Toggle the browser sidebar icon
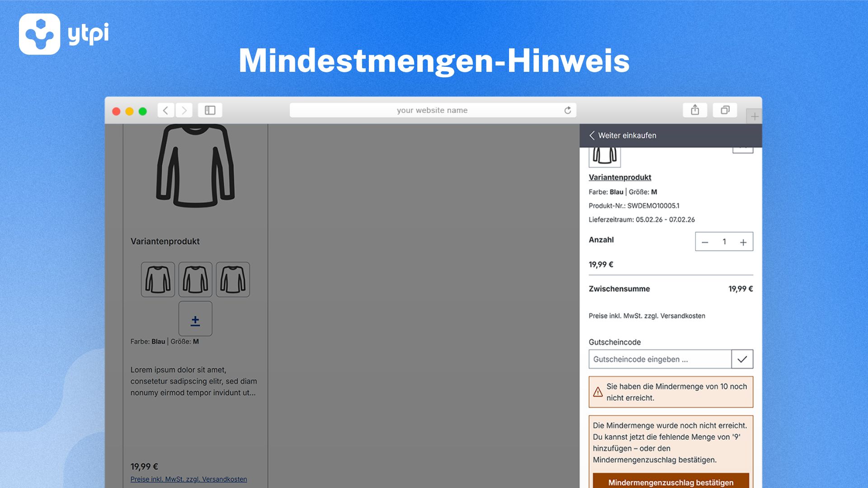 210,110
